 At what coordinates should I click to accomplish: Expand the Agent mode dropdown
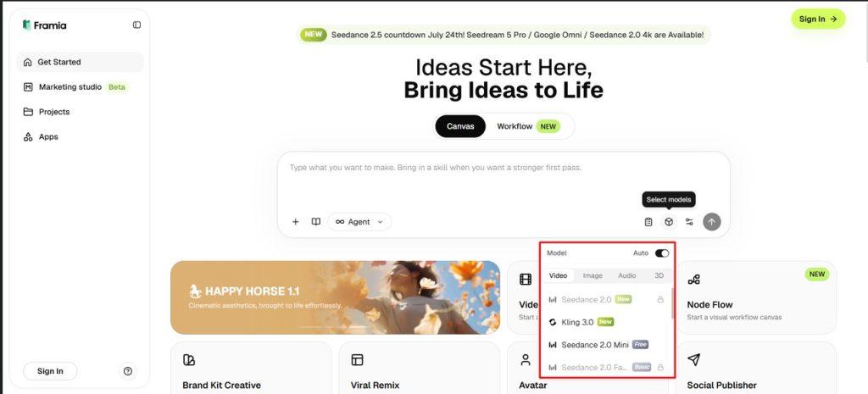coord(359,222)
